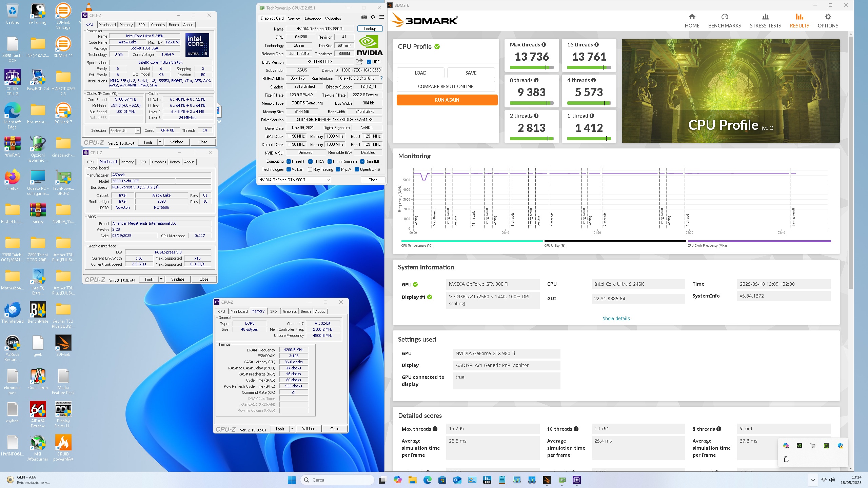Viewport: 868px width, 488px height.
Task: Open the MSI Afterburner desktop shortcut
Action: [38, 448]
